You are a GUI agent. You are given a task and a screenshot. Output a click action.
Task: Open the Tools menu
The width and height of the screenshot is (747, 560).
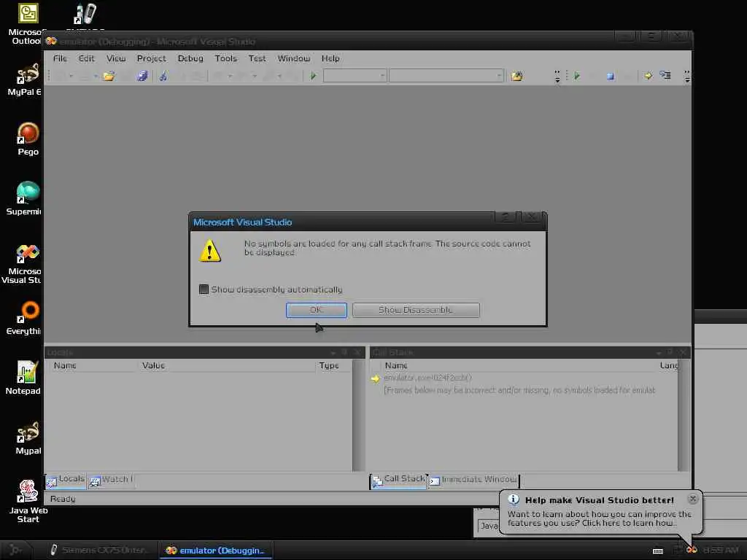[226, 58]
